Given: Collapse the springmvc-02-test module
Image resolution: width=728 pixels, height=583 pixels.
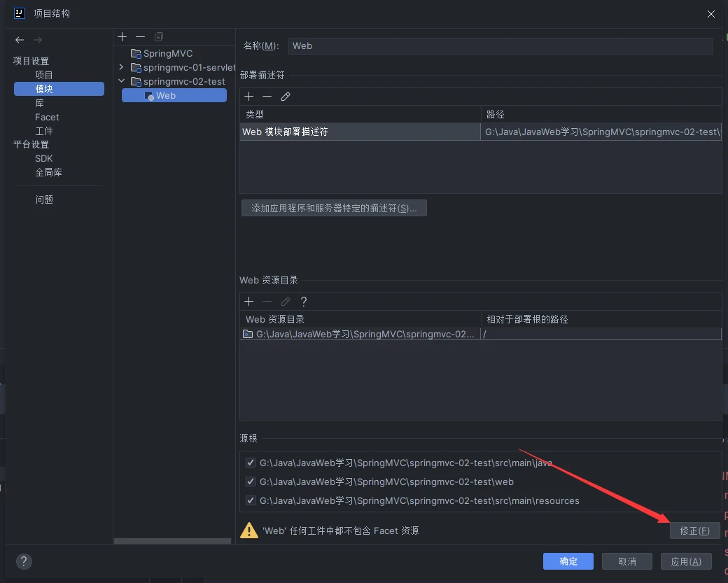Looking at the screenshot, I should click(x=121, y=81).
